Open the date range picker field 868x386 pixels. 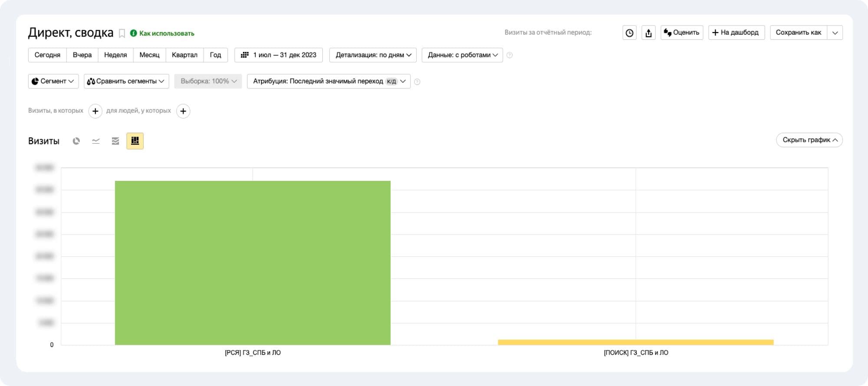point(279,55)
